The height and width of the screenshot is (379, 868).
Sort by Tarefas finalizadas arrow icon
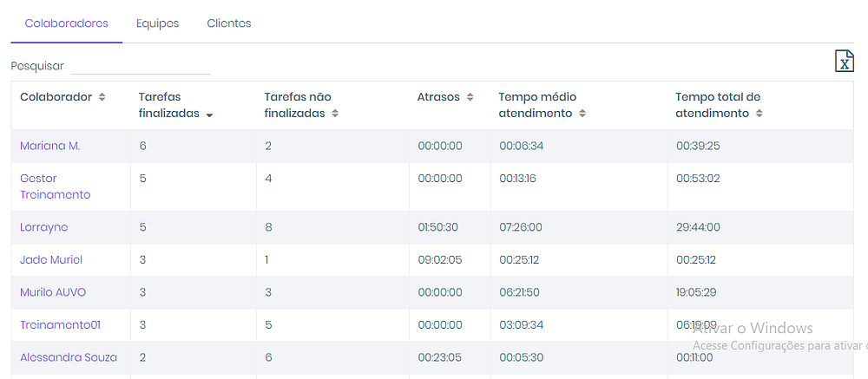tap(209, 115)
